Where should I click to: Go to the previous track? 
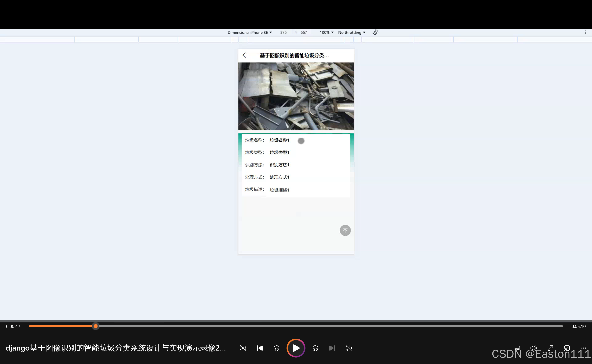click(x=260, y=348)
